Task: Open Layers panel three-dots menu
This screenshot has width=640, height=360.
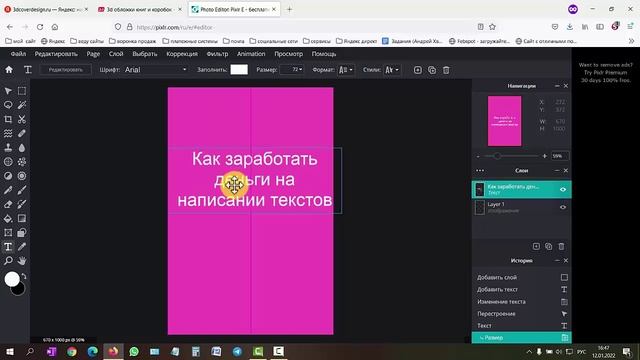Action: 480,171
